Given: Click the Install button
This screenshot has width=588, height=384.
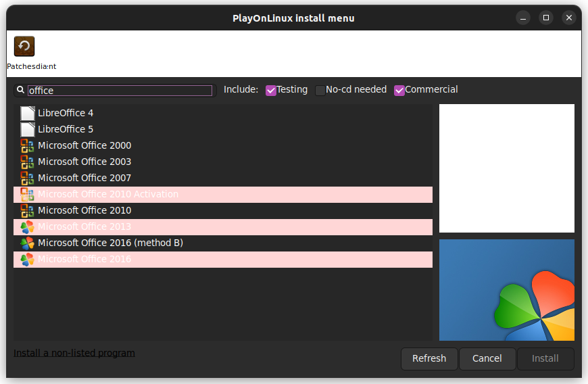Looking at the screenshot, I should [x=545, y=358].
